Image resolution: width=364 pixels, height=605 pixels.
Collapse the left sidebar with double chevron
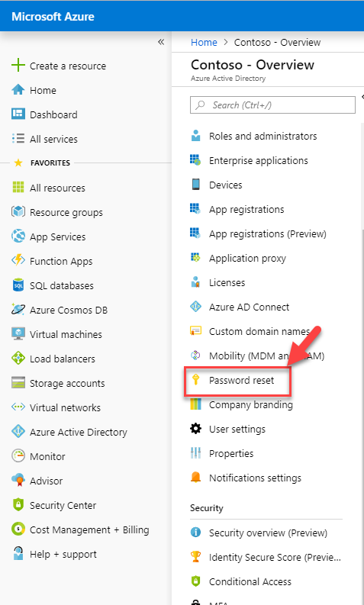tap(161, 42)
